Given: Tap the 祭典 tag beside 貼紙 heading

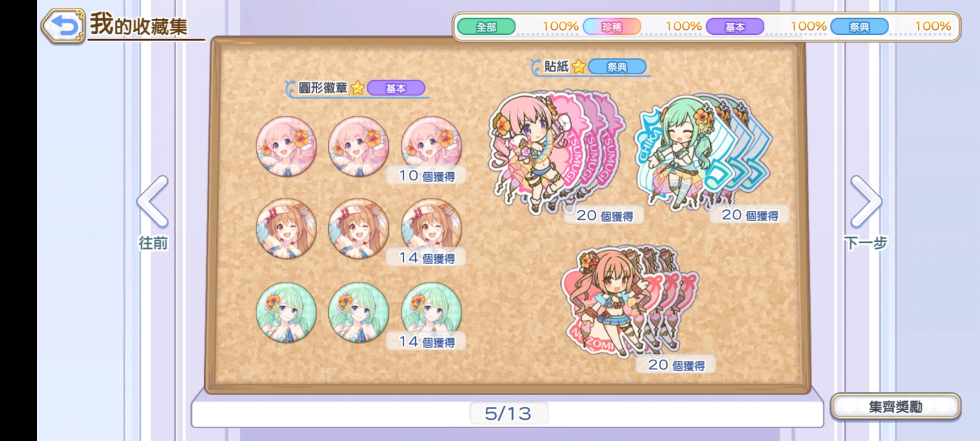Looking at the screenshot, I should (617, 67).
